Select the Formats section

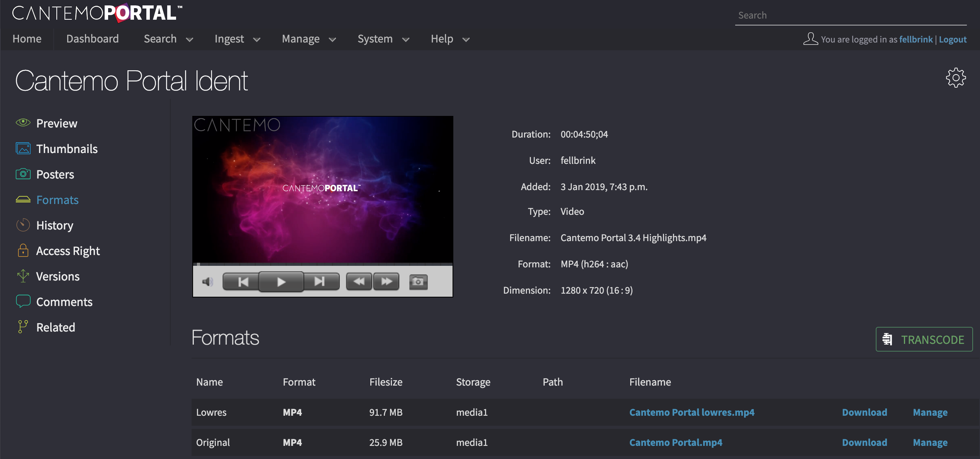click(x=58, y=200)
